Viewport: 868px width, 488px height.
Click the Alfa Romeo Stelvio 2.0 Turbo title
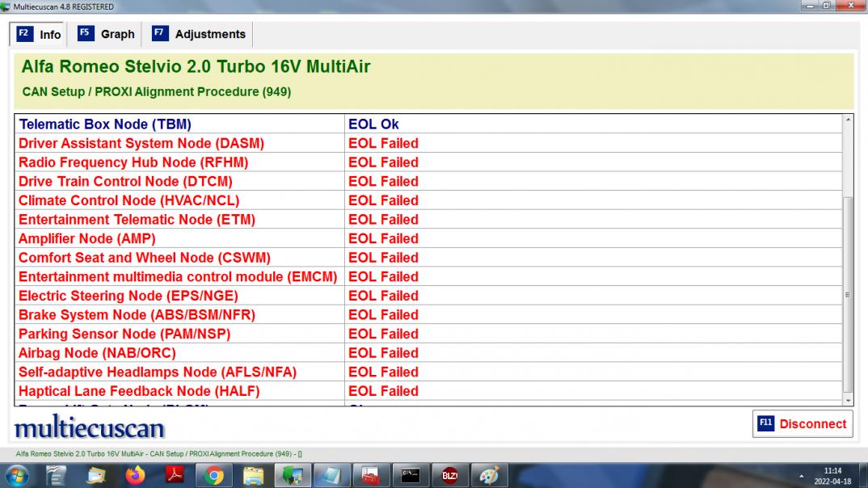(x=196, y=66)
